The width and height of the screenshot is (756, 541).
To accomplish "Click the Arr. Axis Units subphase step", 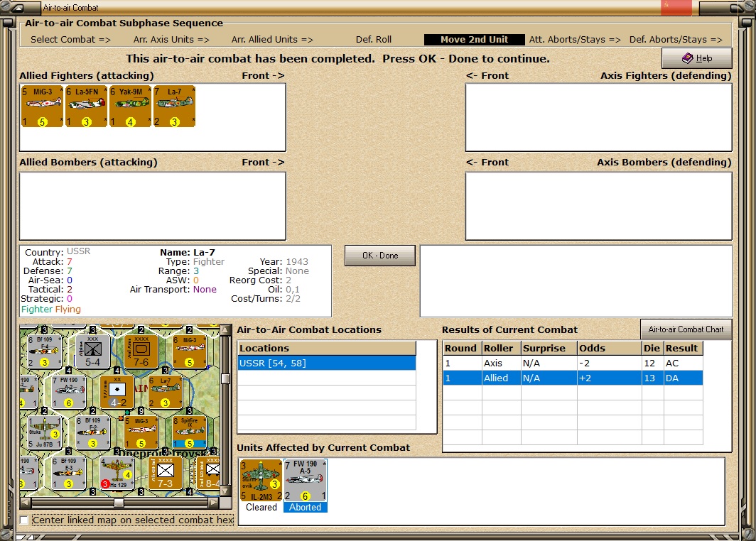I will tap(171, 40).
